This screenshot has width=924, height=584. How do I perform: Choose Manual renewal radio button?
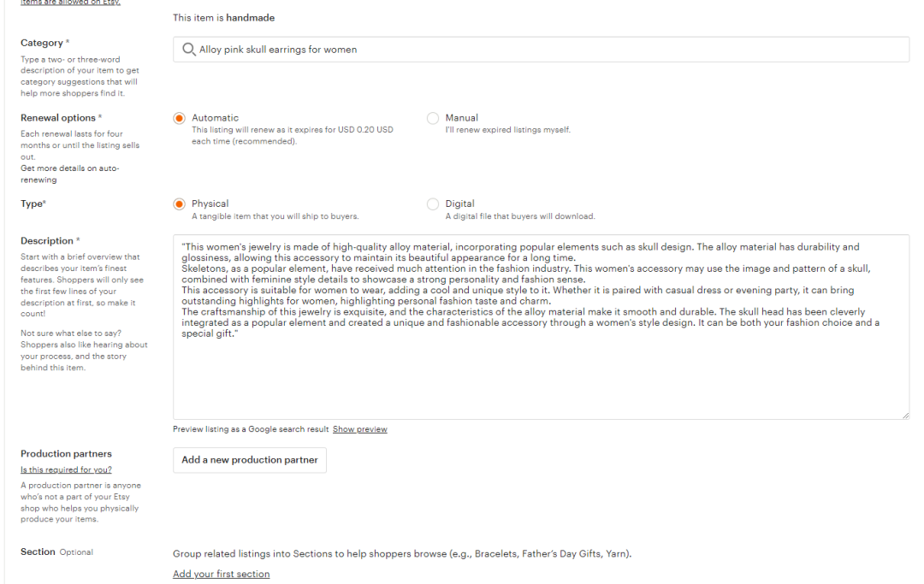tap(433, 118)
